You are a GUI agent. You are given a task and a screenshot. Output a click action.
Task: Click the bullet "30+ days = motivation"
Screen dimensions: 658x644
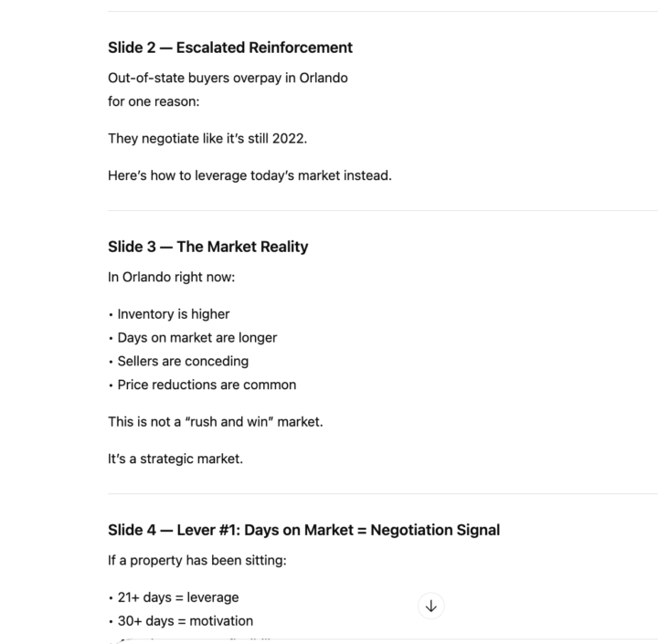(x=185, y=621)
